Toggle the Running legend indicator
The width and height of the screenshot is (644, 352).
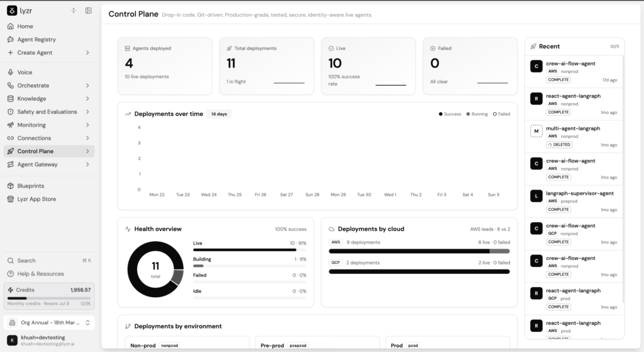[x=477, y=115]
